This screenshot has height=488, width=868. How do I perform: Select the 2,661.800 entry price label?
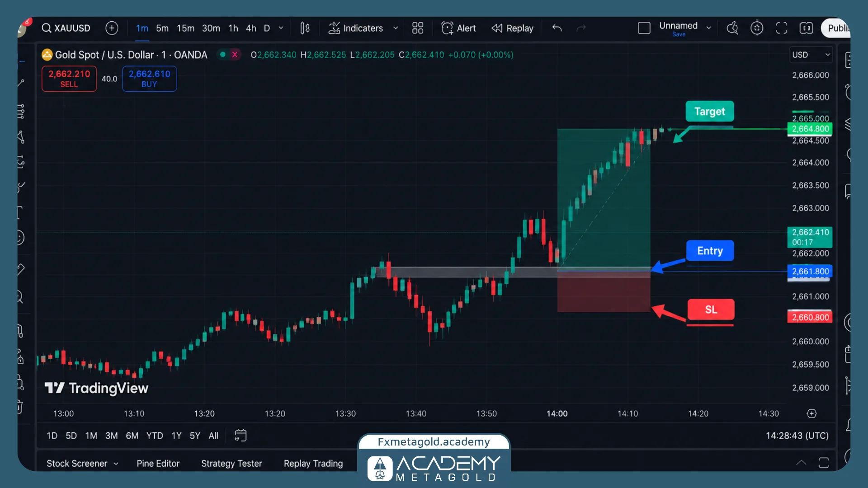(810, 271)
